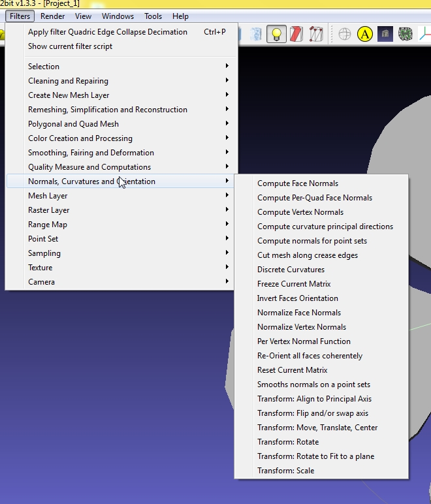
Task: Choose Freeze Current Matrix
Action: (x=321, y=284)
